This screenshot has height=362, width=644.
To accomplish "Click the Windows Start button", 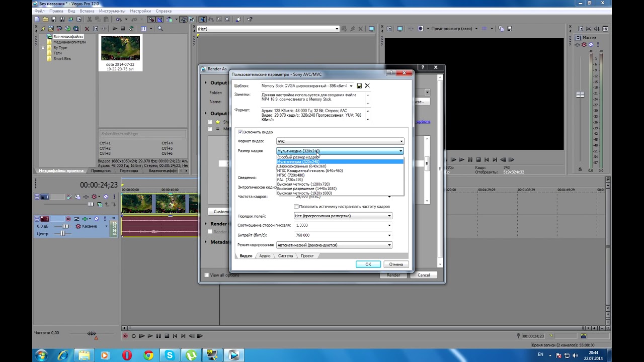I will click(x=41, y=355).
